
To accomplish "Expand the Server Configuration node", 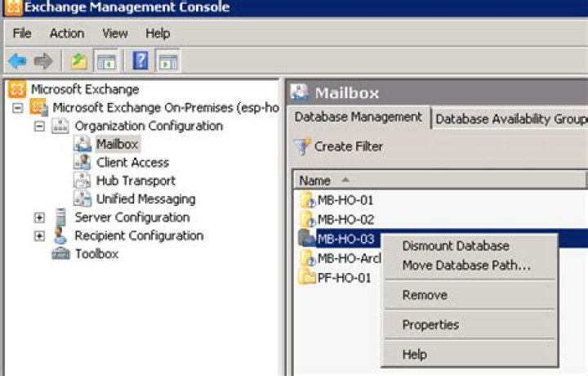I will point(39,218).
